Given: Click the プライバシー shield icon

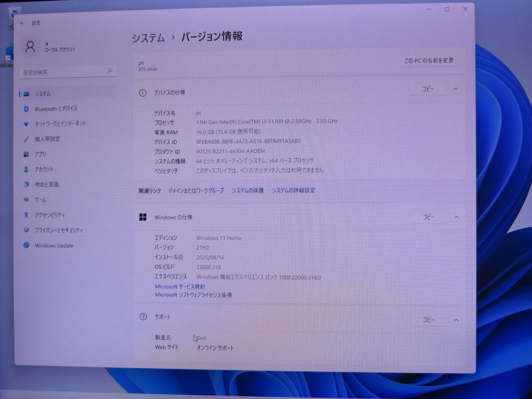Looking at the screenshot, I should pos(26,230).
